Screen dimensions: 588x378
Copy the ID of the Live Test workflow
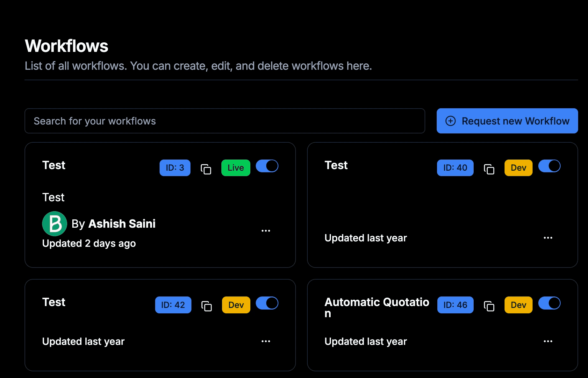(x=206, y=169)
